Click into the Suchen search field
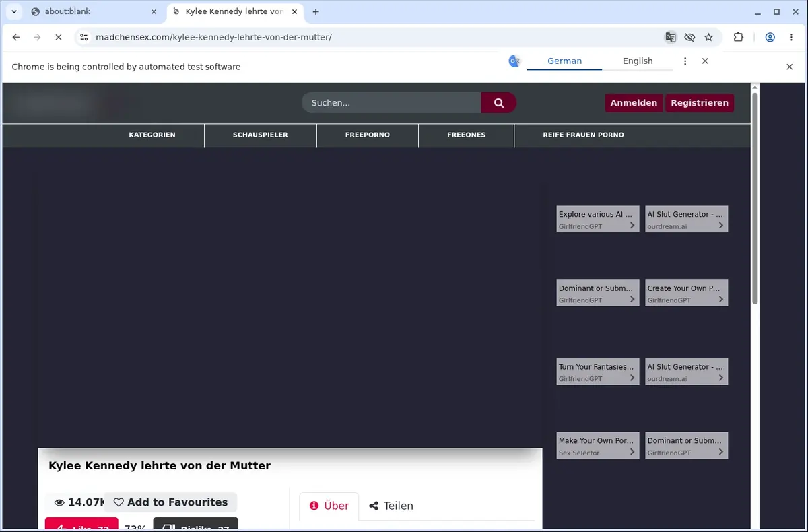This screenshot has height=532, width=808. click(x=391, y=103)
